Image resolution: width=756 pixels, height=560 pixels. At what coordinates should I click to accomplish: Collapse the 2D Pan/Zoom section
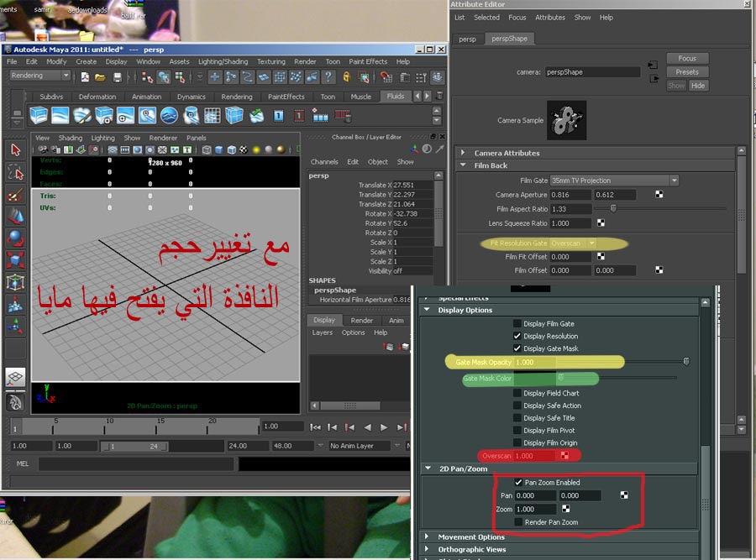(428, 468)
